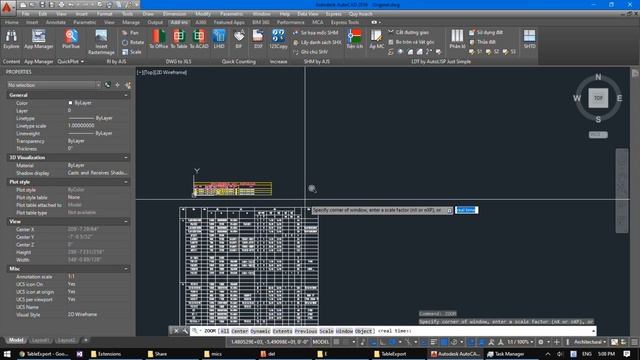Toggle lineweight display in status bar
Image resolution: width=640 pixels, height=360 pixels.
(433, 342)
